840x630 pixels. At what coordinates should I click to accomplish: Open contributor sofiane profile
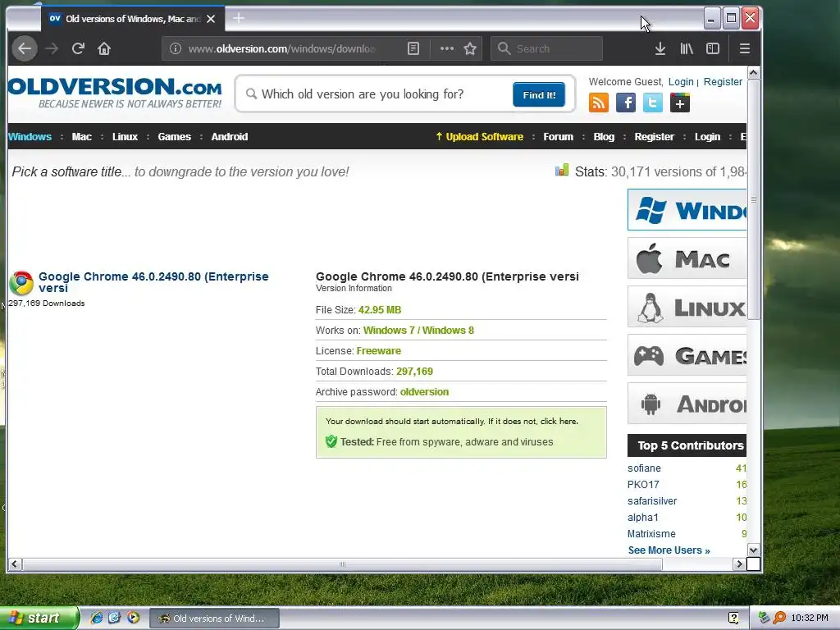[x=644, y=468]
